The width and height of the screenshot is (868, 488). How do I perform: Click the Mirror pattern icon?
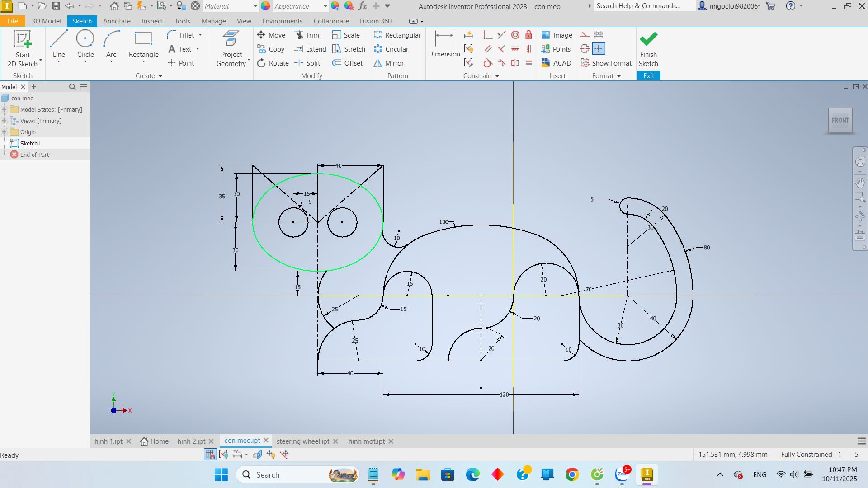[x=378, y=63]
